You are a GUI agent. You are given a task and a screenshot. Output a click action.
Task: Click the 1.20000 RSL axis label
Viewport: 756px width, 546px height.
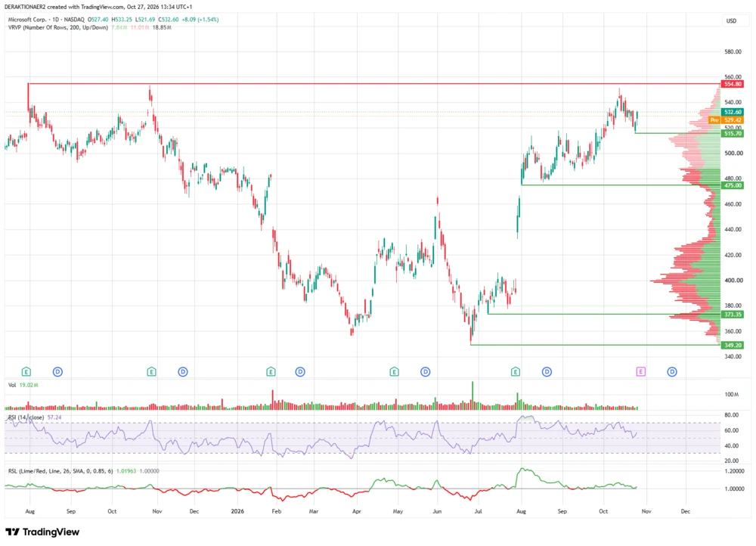tap(734, 471)
